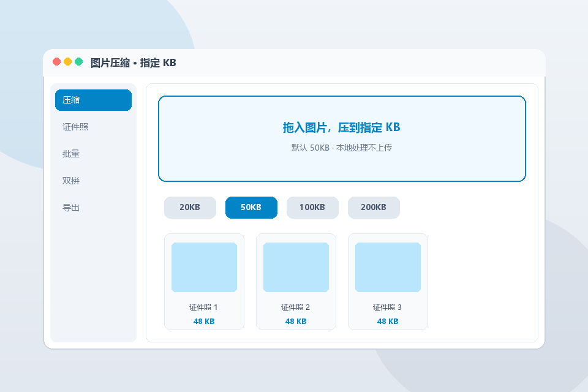
Task: Select the 证件照 2 thumbnail
Action: click(296, 267)
